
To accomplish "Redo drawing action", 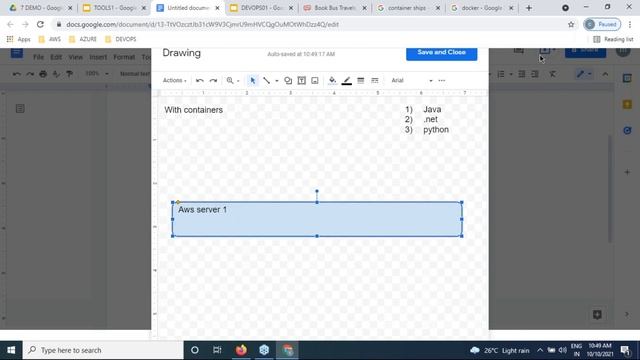I will pos(213,80).
